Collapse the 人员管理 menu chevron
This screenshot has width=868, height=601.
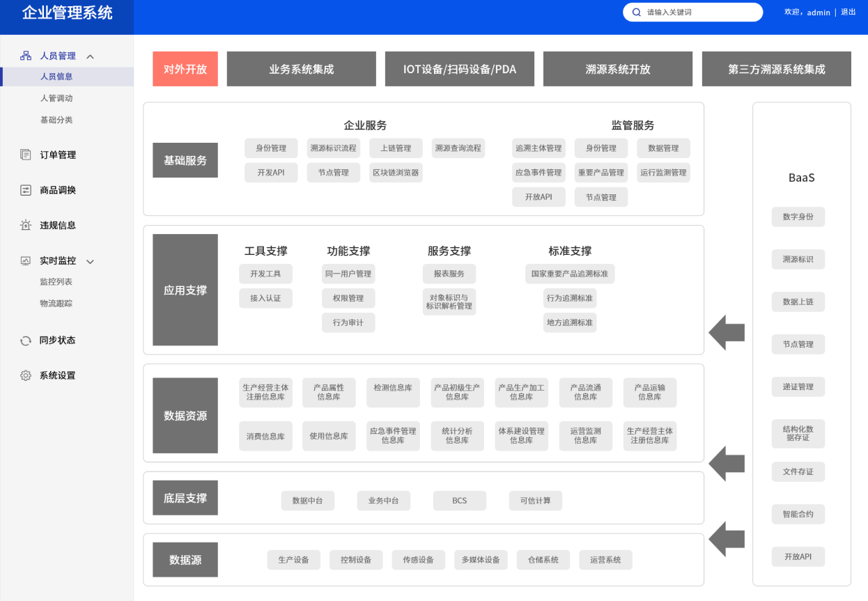coord(90,56)
